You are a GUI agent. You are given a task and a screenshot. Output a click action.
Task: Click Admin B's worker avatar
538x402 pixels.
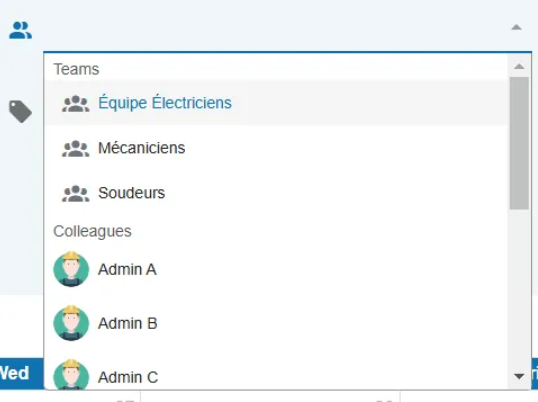click(71, 323)
